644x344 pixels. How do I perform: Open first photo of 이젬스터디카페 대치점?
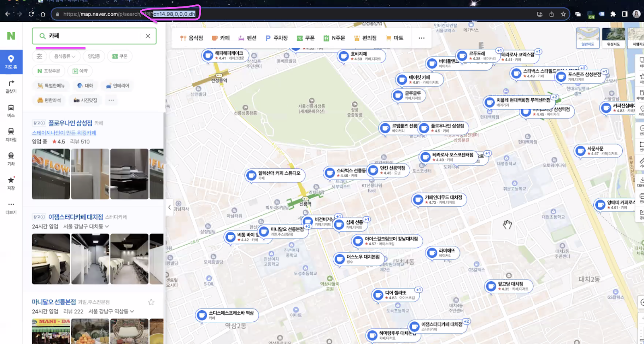click(x=51, y=259)
